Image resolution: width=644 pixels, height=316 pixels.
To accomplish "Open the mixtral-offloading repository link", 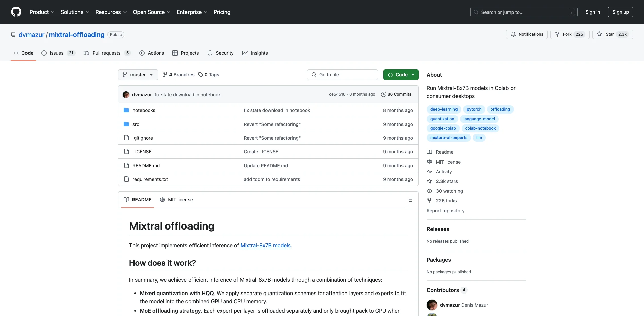I will 77,35.
